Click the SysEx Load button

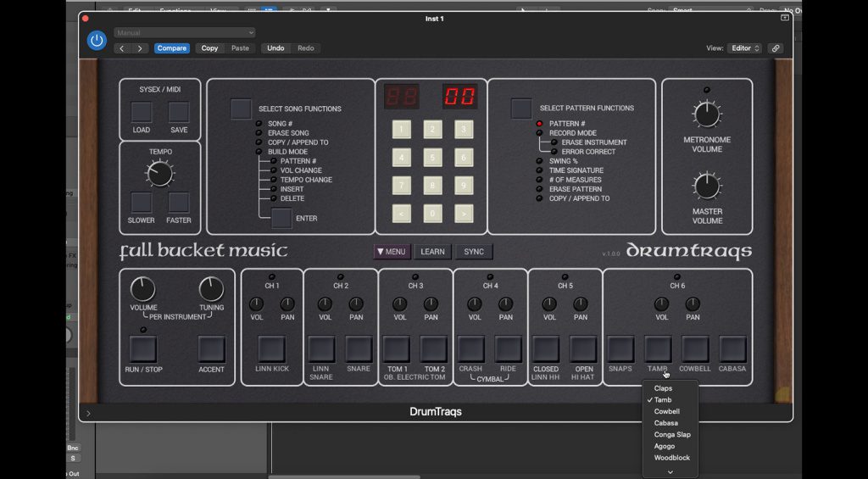[142, 112]
